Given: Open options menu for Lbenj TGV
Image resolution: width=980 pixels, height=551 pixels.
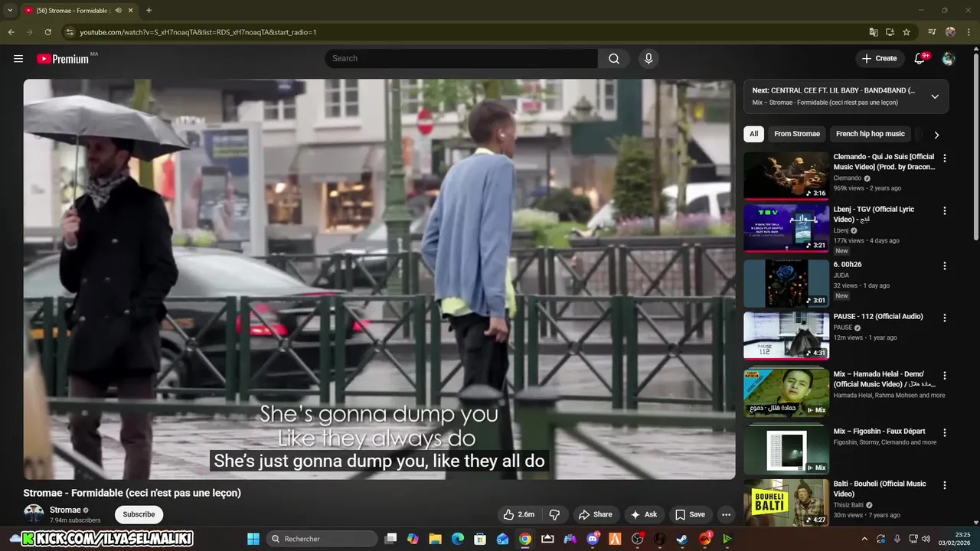Looking at the screenshot, I should [944, 210].
